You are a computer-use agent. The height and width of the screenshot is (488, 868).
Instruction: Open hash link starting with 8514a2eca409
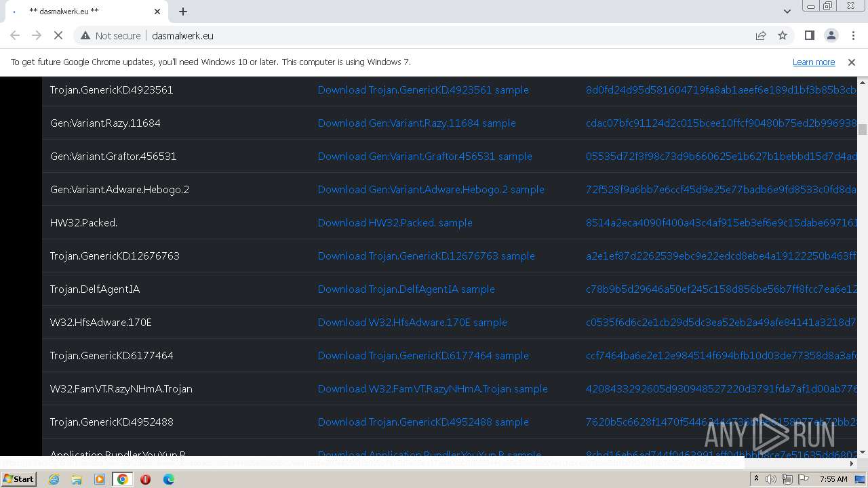tap(721, 222)
